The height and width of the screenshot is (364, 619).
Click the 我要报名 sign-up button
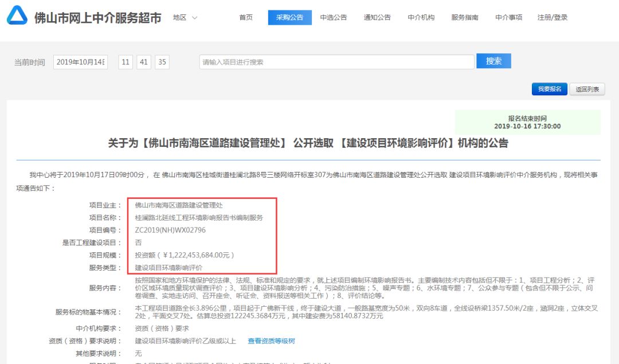[550, 89]
